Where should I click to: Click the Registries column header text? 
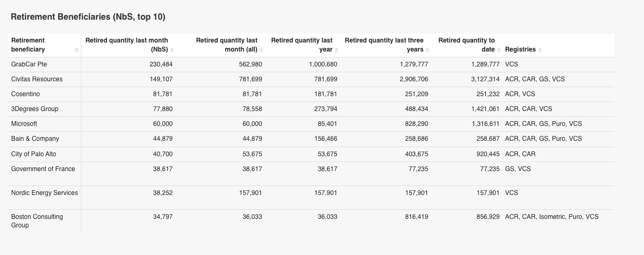point(520,49)
